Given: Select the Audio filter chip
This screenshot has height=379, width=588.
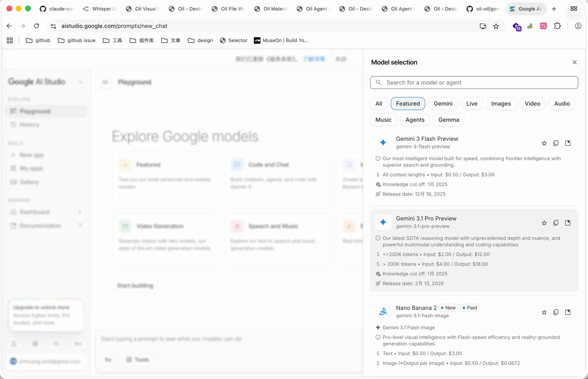Looking at the screenshot, I should coord(562,104).
